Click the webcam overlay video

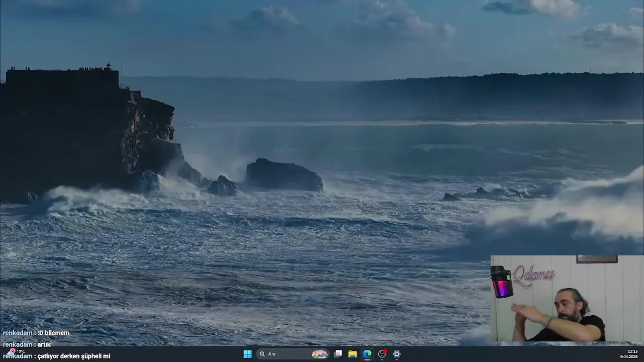[567, 299]
